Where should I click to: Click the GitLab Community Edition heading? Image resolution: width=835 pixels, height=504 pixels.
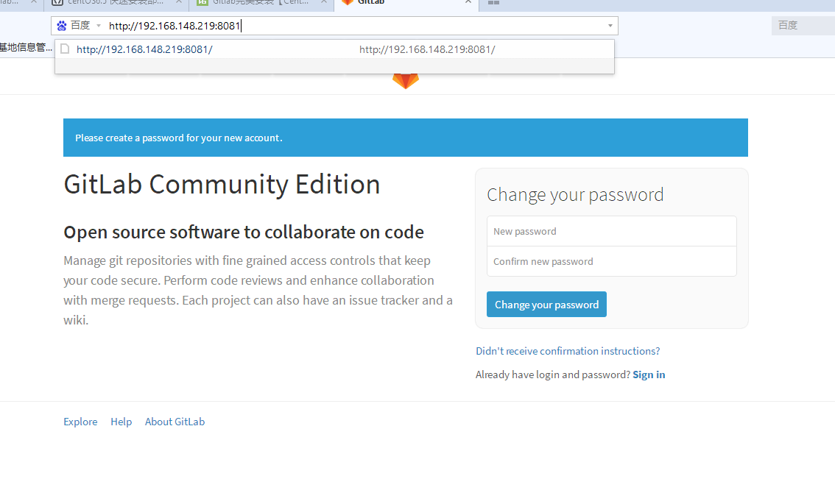coord(222,185)
